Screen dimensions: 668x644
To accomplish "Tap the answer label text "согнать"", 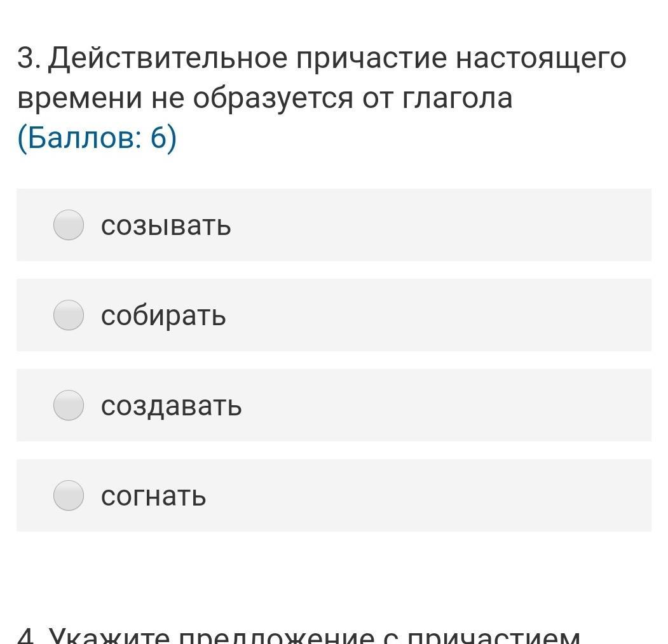I will click(x=153, y=496).
